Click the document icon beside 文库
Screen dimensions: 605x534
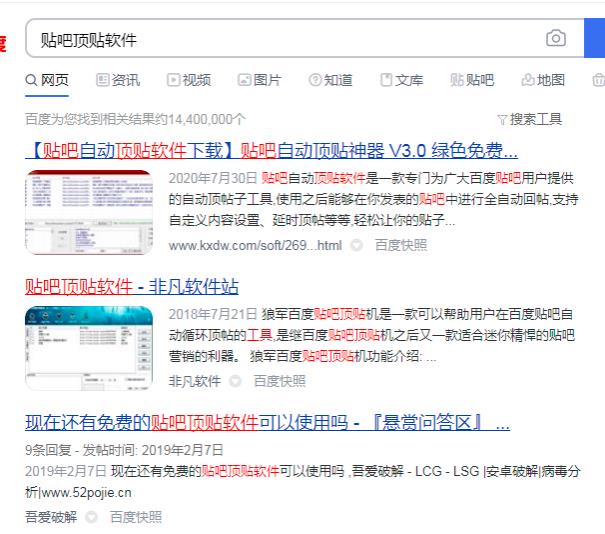(386, 80)
